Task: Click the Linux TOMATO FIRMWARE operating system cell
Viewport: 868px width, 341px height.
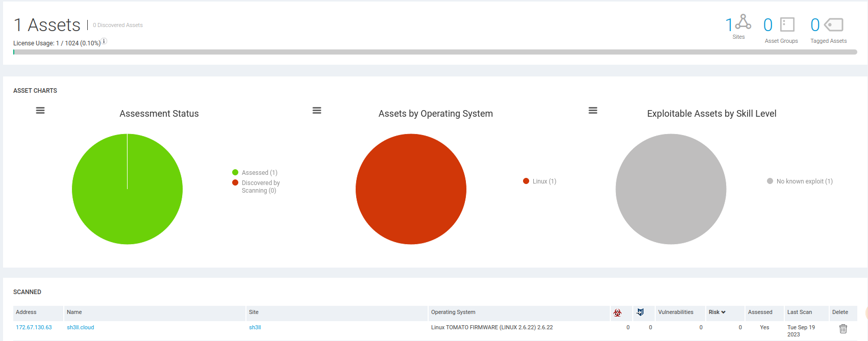Action: [x=492, y=327]
